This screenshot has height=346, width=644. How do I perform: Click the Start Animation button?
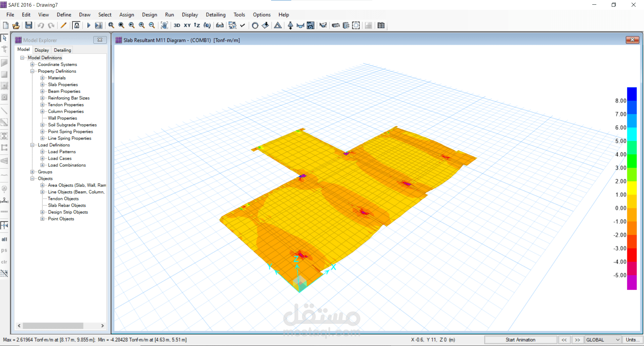point(520,340)
